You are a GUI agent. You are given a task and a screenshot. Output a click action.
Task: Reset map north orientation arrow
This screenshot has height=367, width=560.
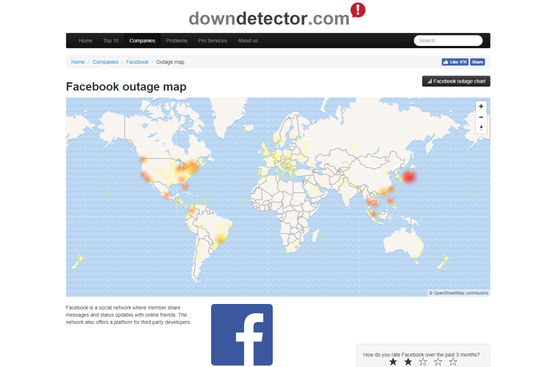pyautogui.click(x=481, y=128)
